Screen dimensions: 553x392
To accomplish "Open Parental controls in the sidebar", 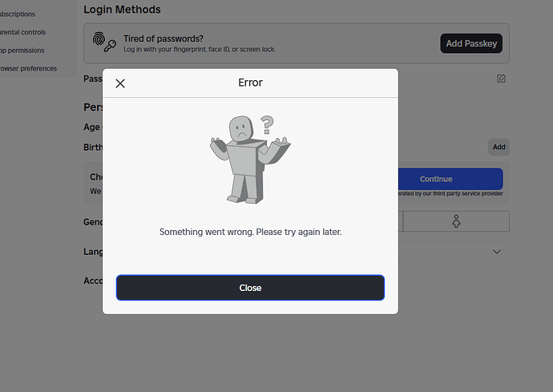I will pyautogui.click(x=23, y=32).
